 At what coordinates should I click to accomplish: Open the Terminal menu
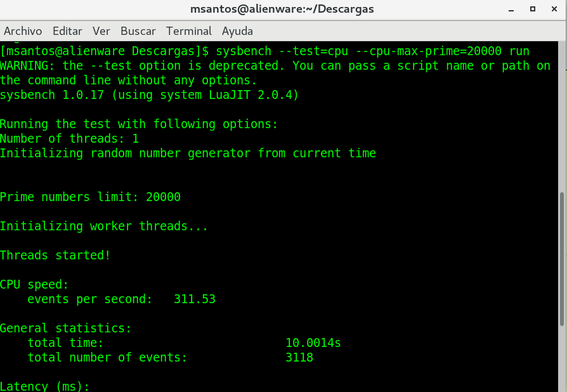point(188,31)
